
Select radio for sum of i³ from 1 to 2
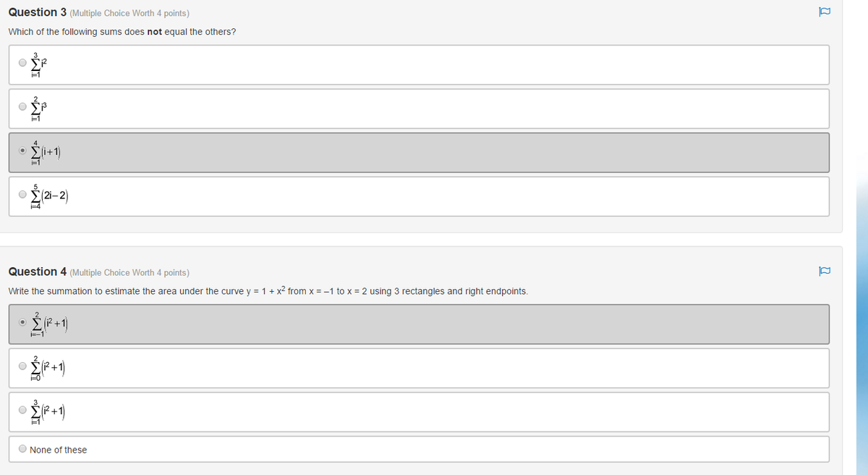pos(23,108)
